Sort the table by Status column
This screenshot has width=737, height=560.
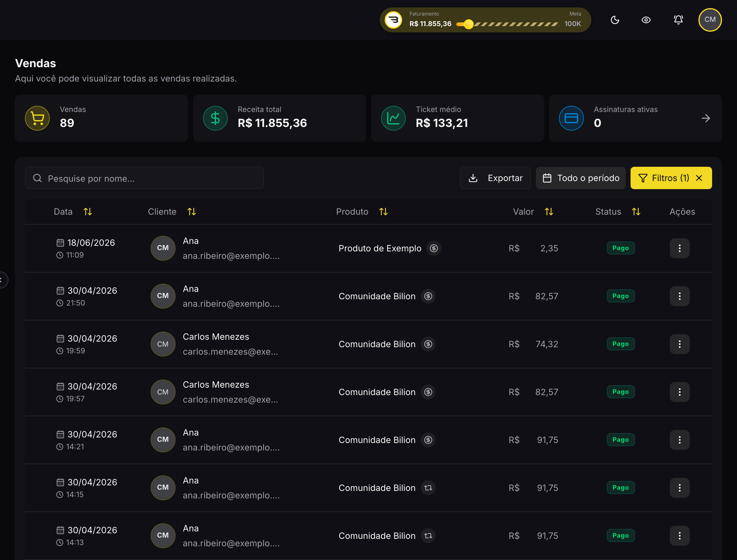click(x=636, y=212)
